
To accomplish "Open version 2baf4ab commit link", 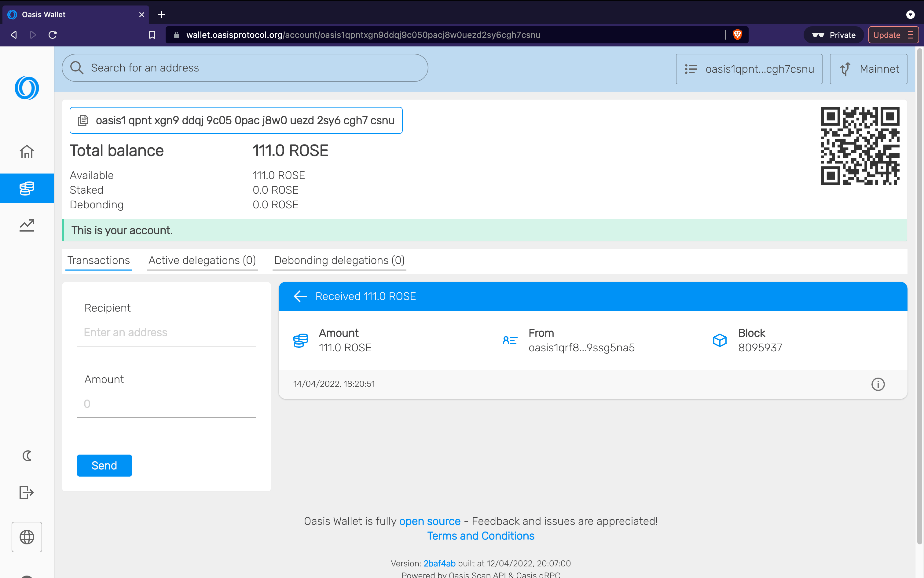I will (x=439, y=563).
